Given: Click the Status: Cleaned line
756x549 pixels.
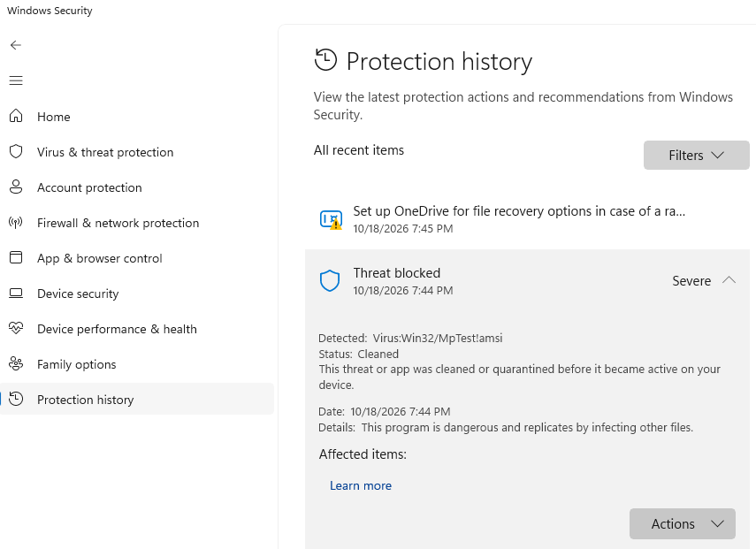Looking at the screenshot, I should [x=359, y=355].
